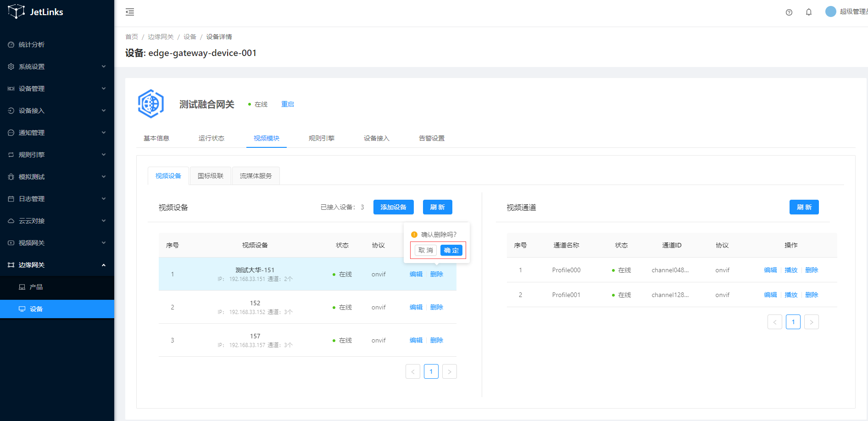Open the help question mark icon
Screen dimensions: 868x421
pyautogui.click(x=789, y=12)
